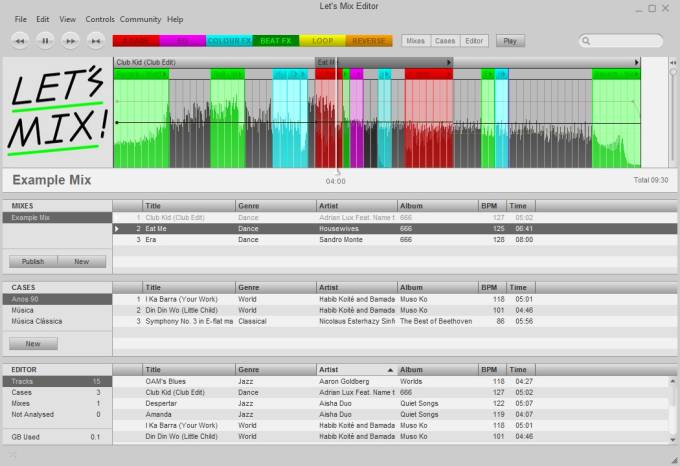Click the fourth round transport button
680x466 pixels.
[95, 41]
